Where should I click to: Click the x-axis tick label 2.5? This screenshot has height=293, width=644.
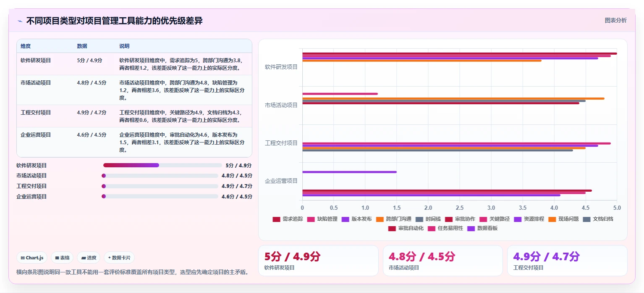[460, 208]
